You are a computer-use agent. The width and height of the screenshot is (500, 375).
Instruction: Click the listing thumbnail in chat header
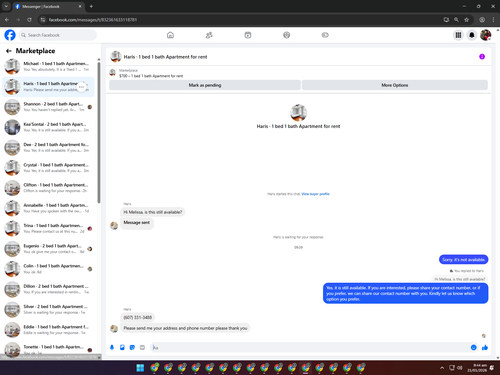[116, 57]
